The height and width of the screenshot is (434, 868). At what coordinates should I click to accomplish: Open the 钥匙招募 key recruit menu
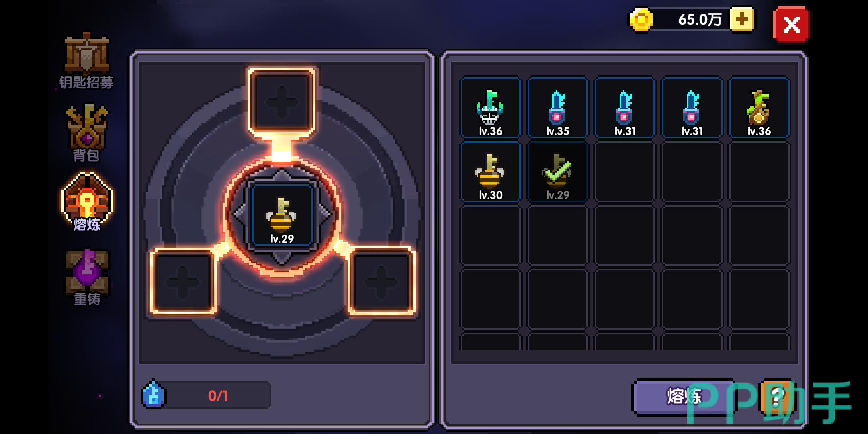pos(86,60)
